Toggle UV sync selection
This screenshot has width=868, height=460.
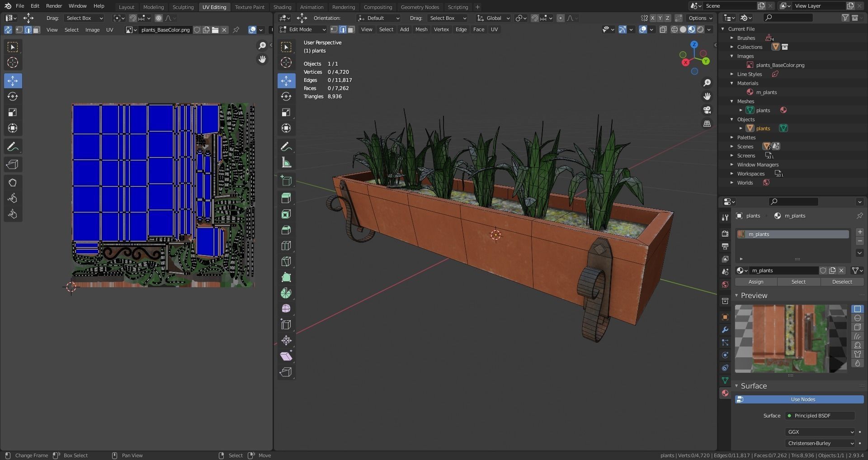[x=8, y=30]
